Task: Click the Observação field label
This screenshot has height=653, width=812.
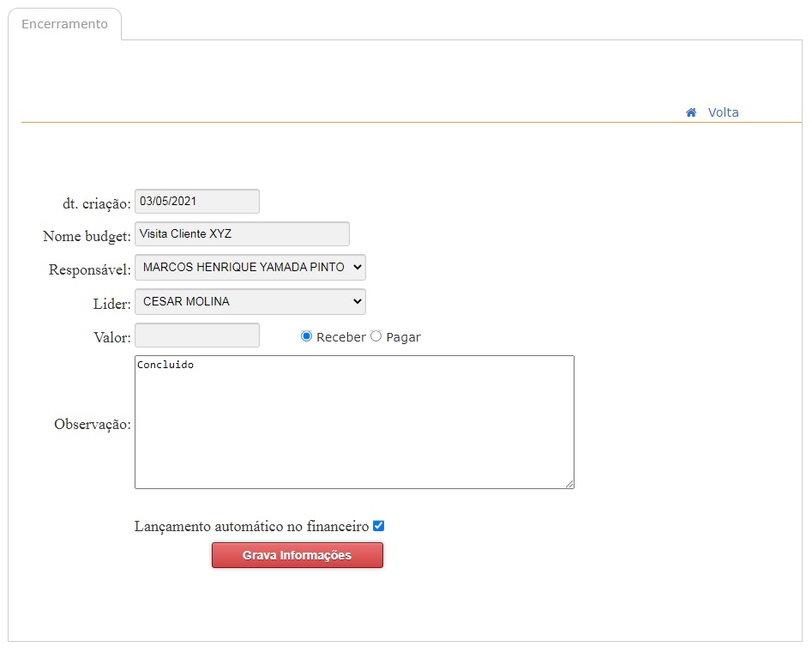Action: coord(93,424)
